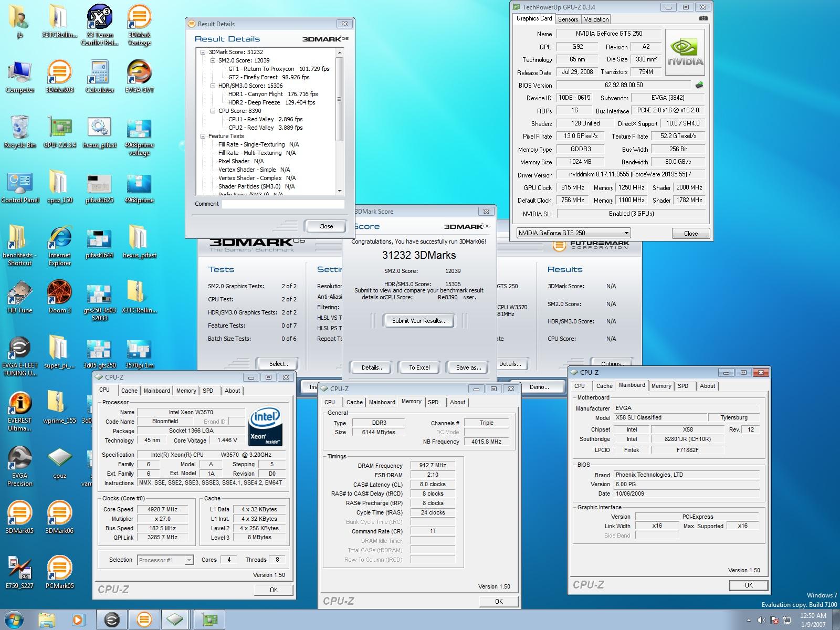Image resolution: width=840 pixels, height=630 pixels.
Task: Select the GT1 - Return To Proxycon row
Action: click(279, 69)
